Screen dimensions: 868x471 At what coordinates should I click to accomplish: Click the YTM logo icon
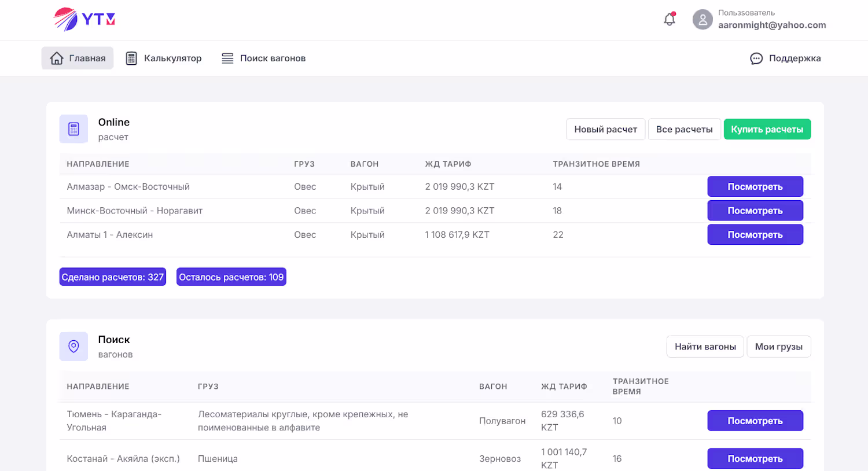[66, 20]
